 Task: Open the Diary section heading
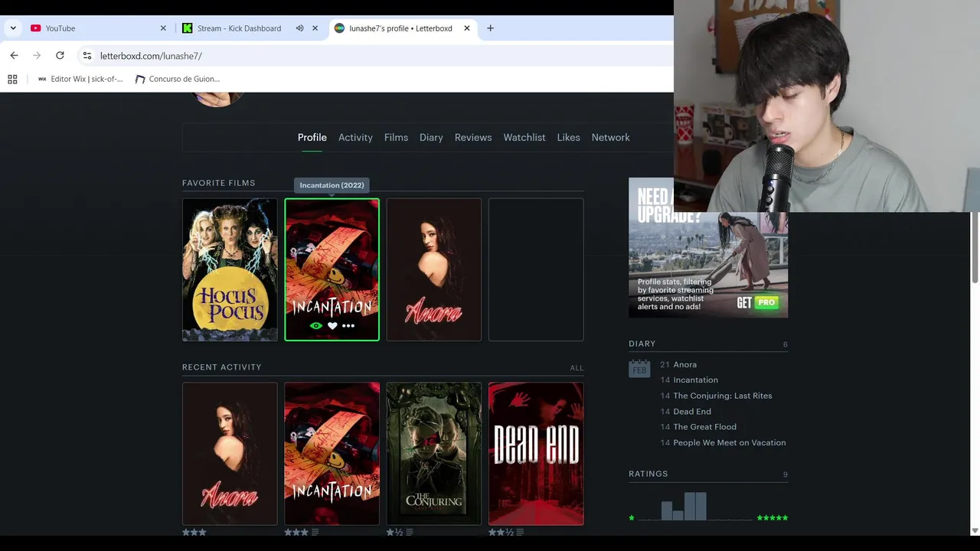[642, 344]
